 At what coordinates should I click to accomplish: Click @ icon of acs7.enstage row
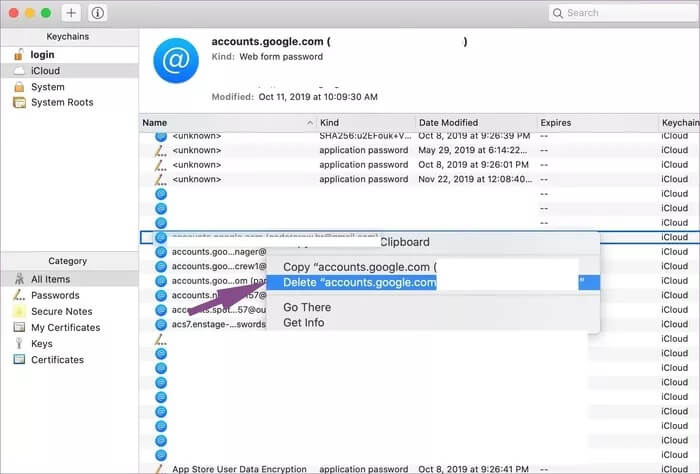(x=161, y=324)
